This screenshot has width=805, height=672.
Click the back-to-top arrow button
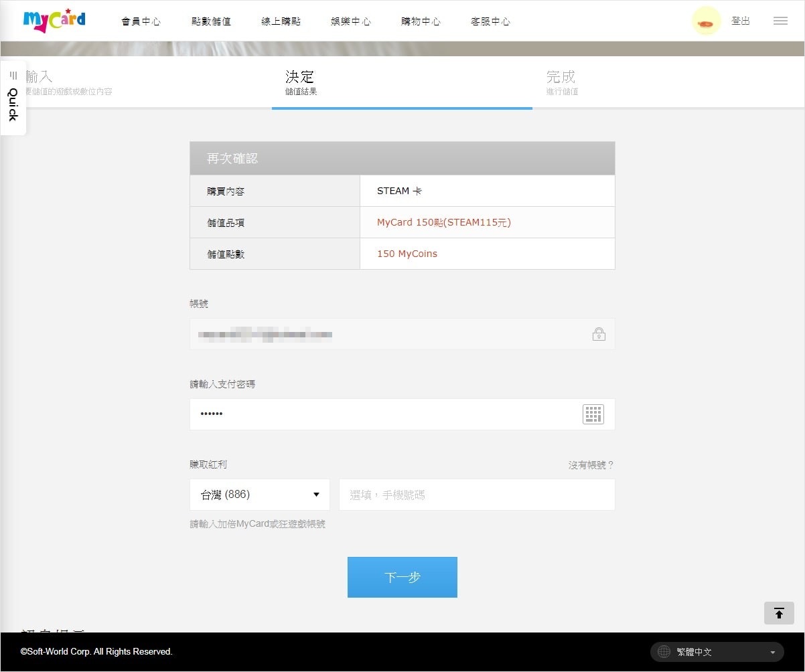(x=779, y=613)
